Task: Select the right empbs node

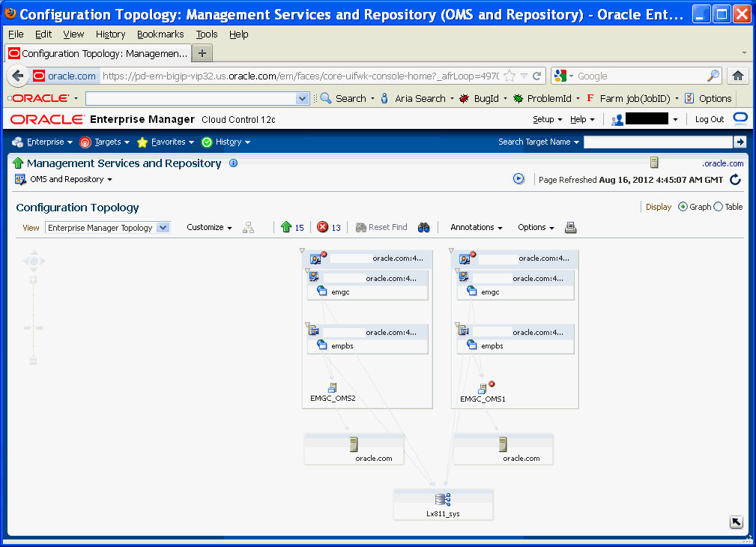Action: (x=485, y=346)
